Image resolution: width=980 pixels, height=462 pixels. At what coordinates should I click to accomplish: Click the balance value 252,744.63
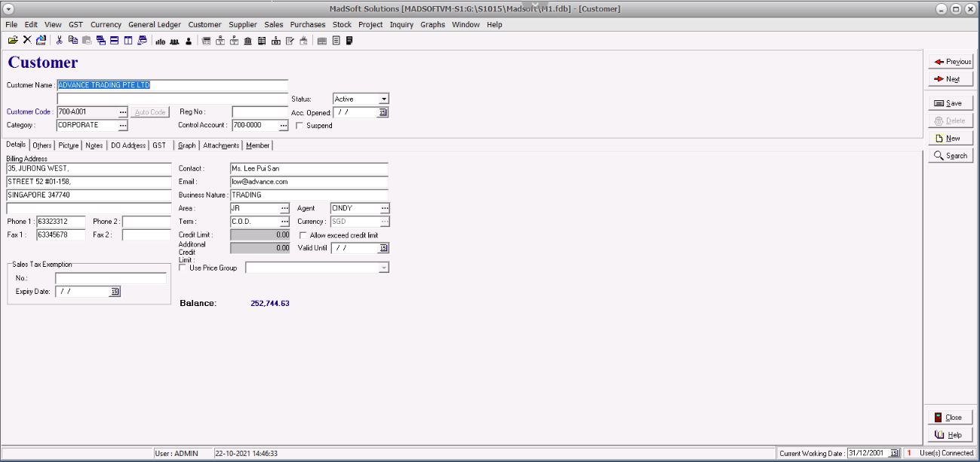(x=270, y=303)
